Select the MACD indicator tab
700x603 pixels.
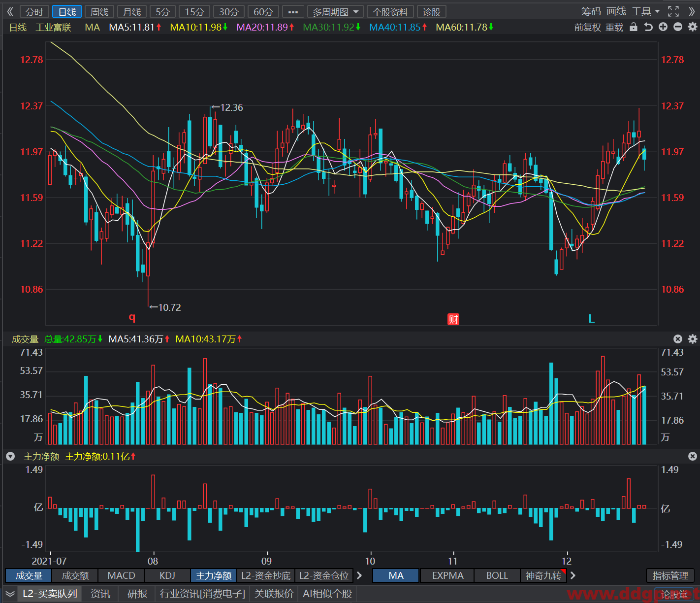pos(121,575)
